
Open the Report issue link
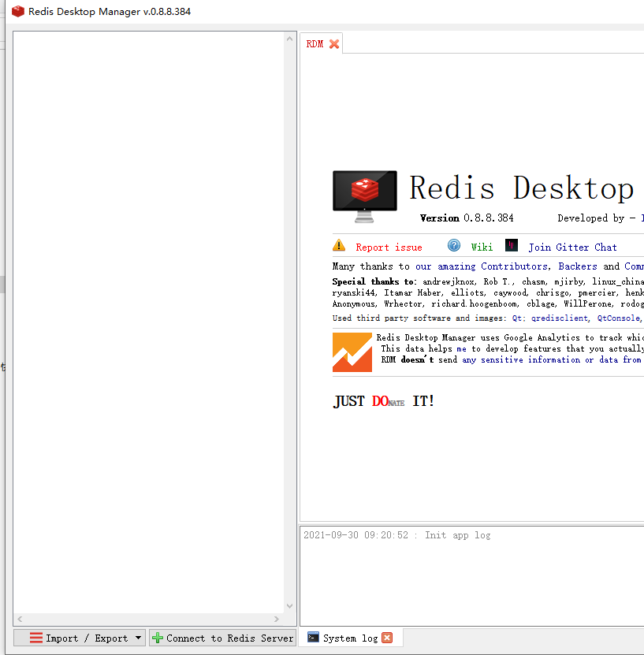pyautogui.click(x=389, y=247)
